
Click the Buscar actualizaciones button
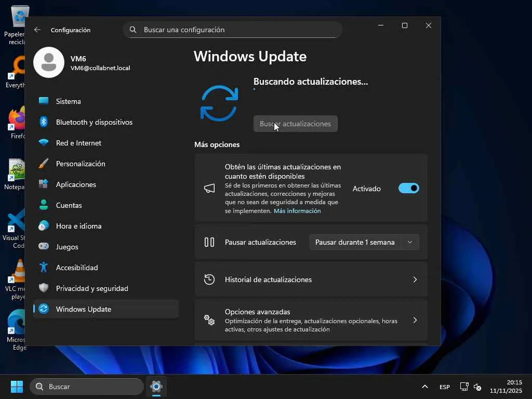(x=296, y=124)
